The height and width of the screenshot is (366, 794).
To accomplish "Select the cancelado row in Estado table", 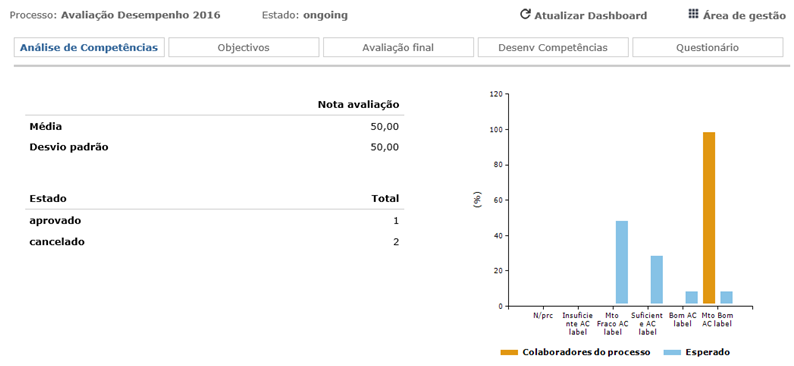I will click(214, 242).
